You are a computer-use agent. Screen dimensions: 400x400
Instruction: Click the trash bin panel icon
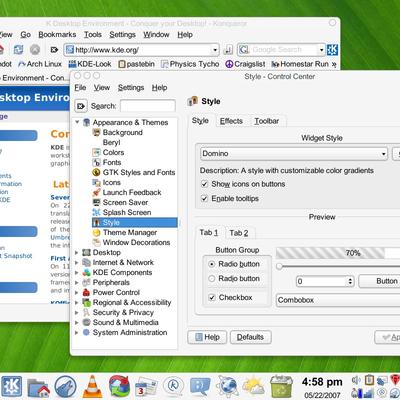281,386
